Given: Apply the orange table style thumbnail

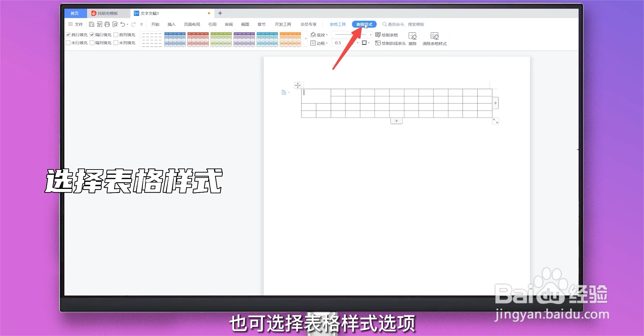Looking at the screenshot, I should [x=290, y=39].
